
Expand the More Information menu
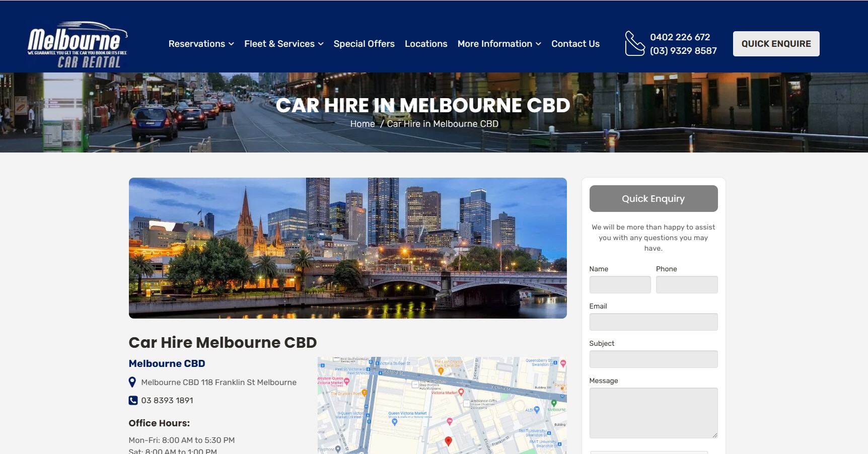coord(499,44)
